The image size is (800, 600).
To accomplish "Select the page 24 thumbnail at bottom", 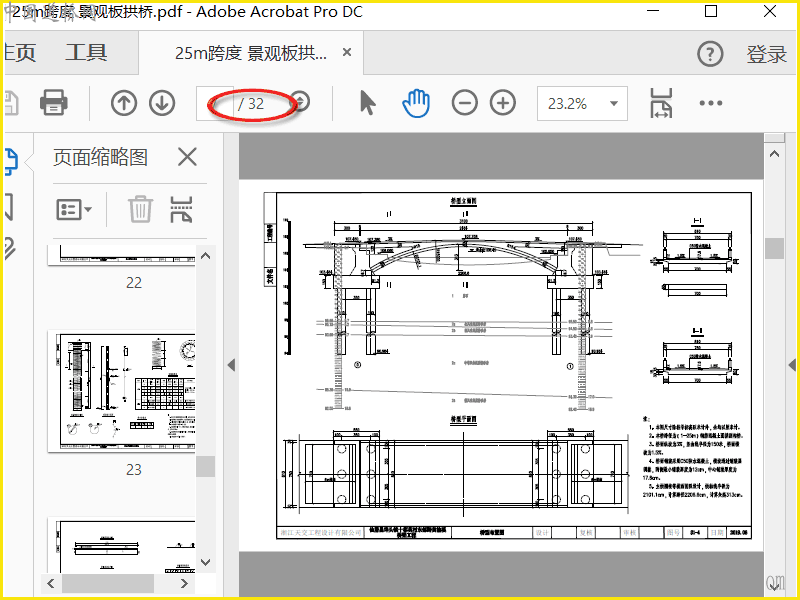I will coord(122,545).
